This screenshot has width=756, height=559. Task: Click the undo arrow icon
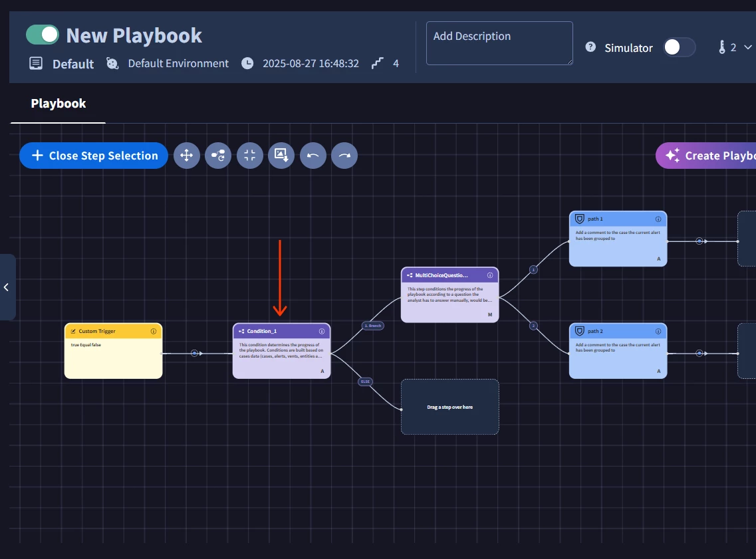click(x=313, y=155)
